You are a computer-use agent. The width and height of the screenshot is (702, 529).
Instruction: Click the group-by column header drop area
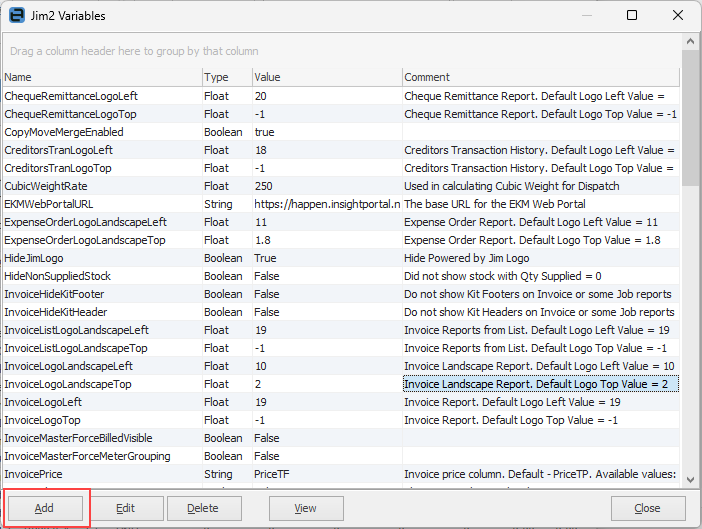[340, 51]
